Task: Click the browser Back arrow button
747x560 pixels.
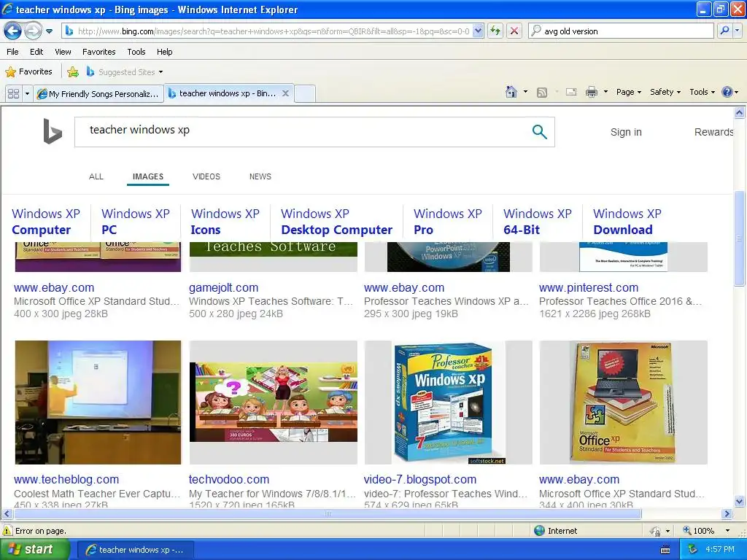Action: 13,31
